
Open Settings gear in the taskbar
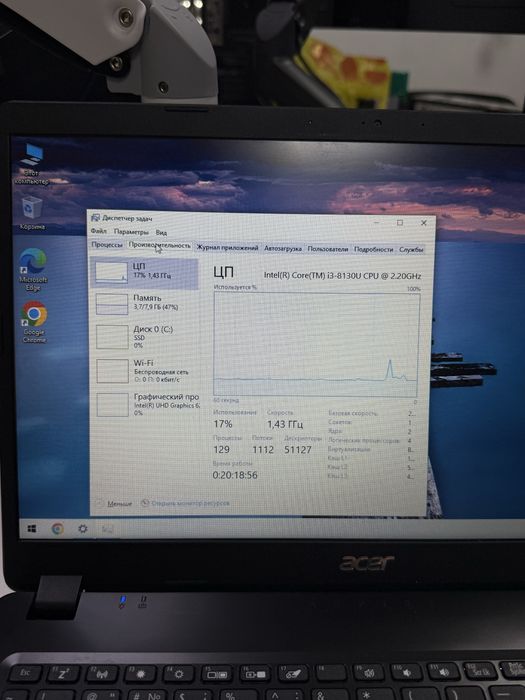click(83, 529)
